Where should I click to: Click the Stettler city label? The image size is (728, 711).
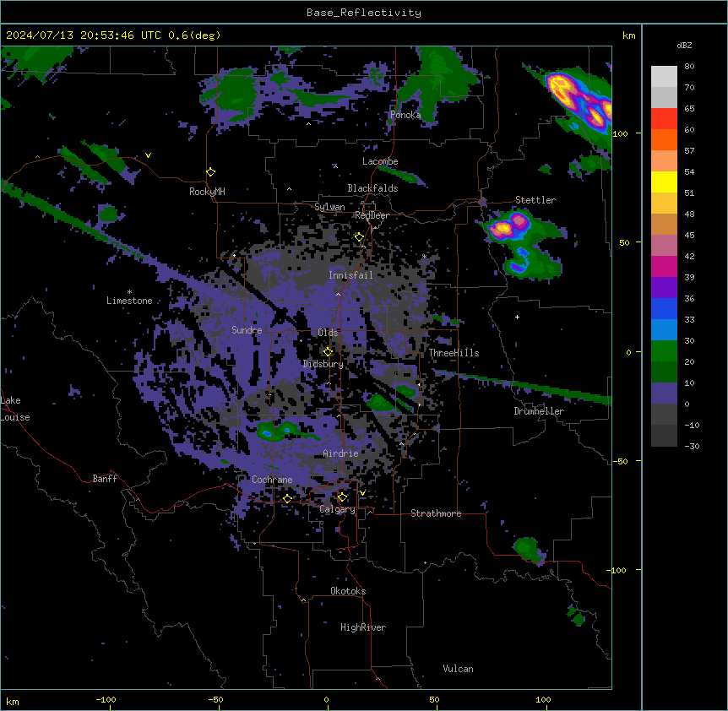tap(535, 200)
